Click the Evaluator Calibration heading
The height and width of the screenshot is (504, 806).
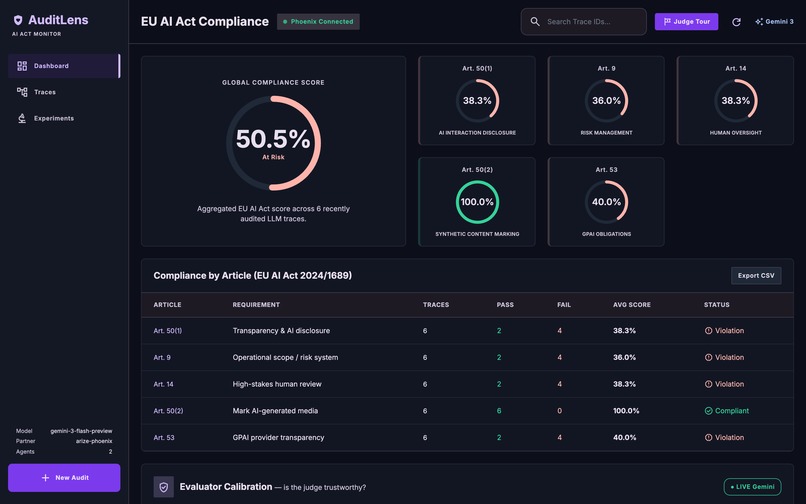tap(226, 487)
